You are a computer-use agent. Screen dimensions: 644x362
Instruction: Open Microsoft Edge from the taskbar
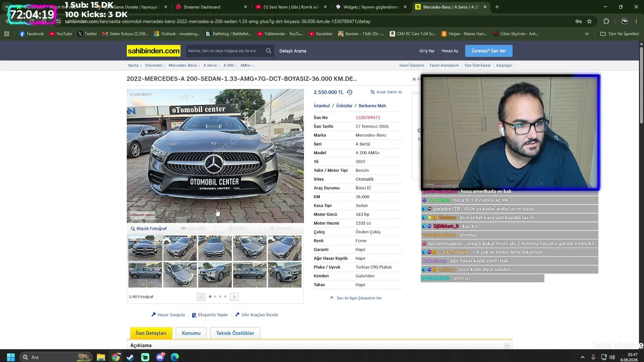(175, 357)
